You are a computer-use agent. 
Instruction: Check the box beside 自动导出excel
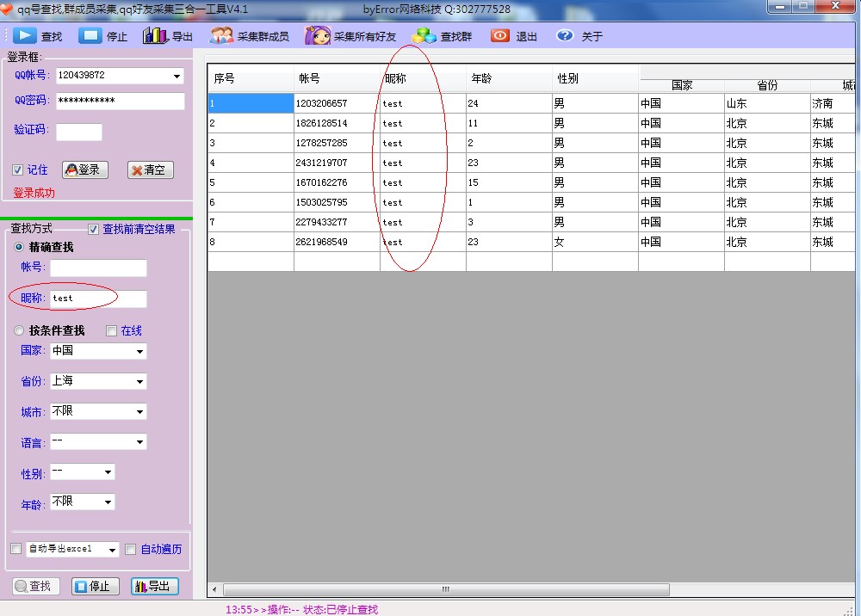16,549
